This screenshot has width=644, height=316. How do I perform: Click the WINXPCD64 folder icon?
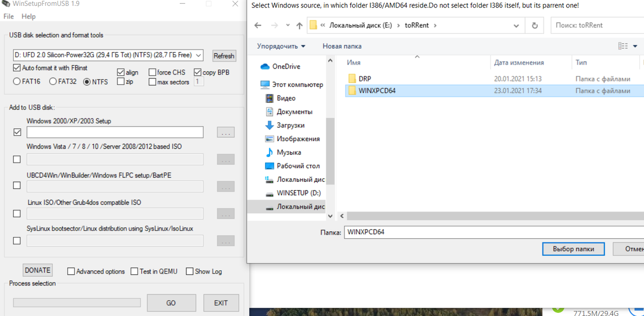[352, 91]
